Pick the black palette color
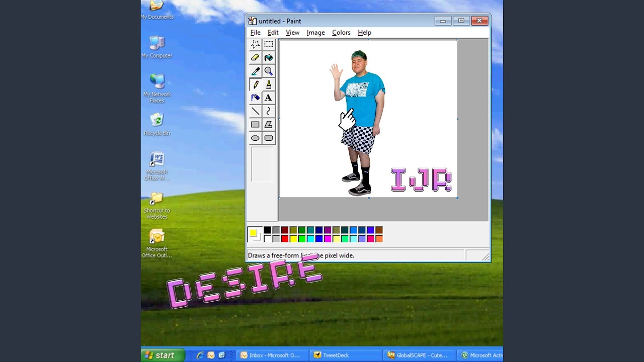 tap(268, 230)
